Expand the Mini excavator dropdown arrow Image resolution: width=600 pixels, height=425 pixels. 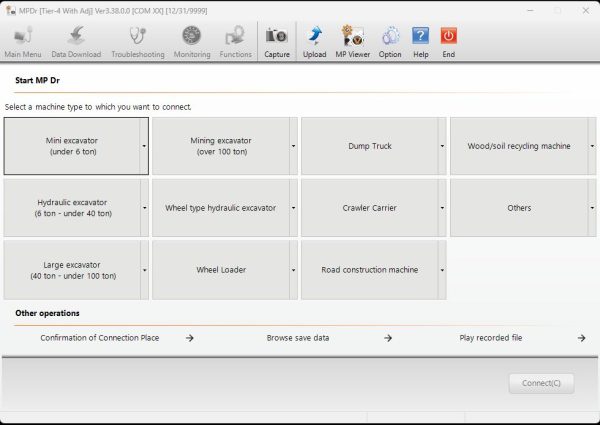[144, 146]
